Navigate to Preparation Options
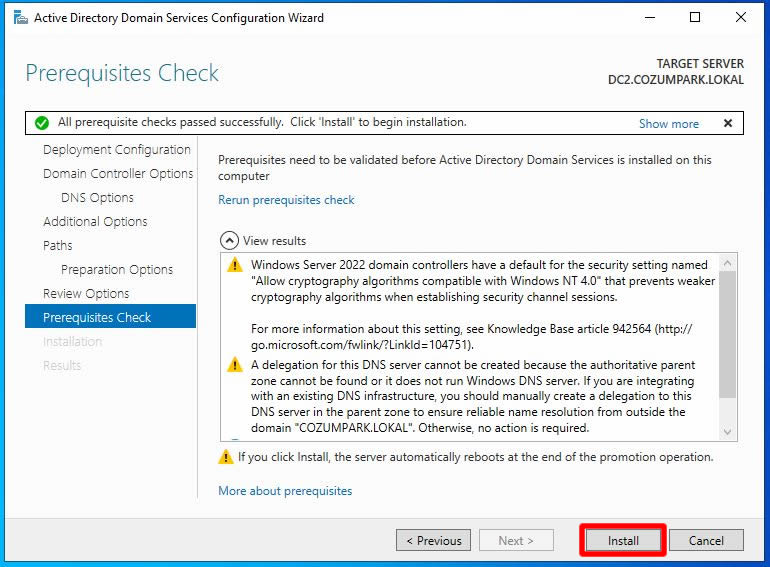 [117, 270]
